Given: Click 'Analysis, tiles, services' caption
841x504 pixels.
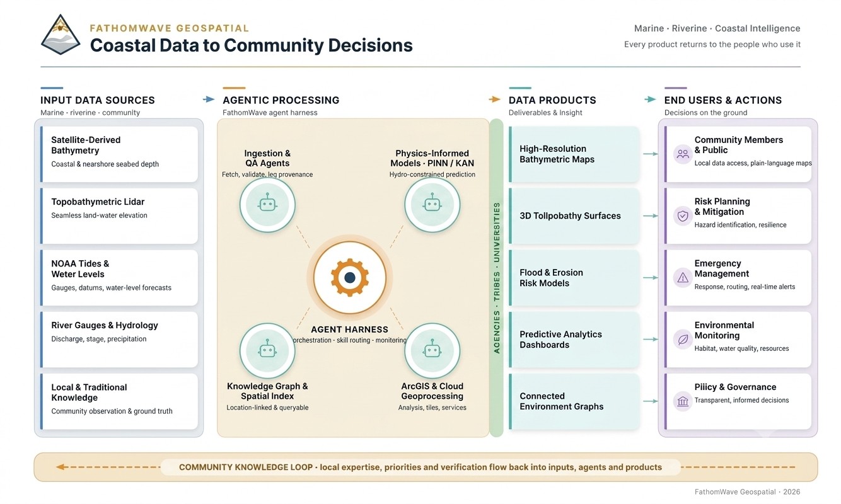Looking at the screenshot, I should pyautogui.click(x=432, y=408).
